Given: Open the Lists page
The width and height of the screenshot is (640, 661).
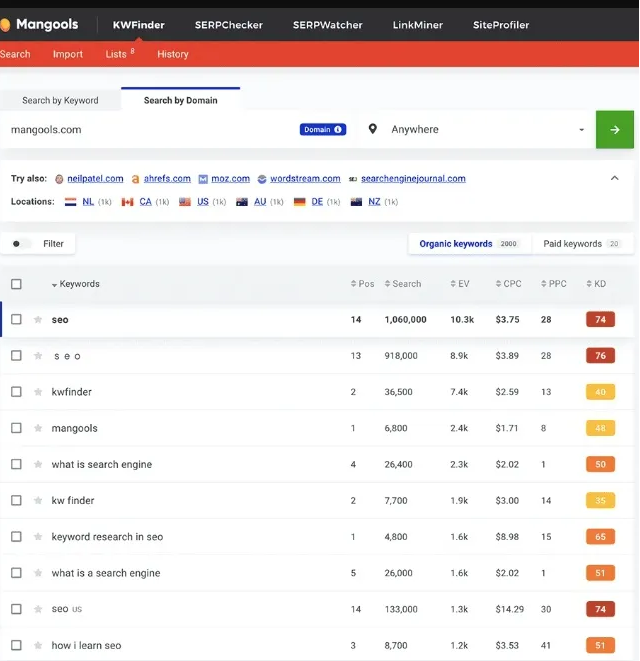Looking at the screenshot, I should [x=120, y=54].
